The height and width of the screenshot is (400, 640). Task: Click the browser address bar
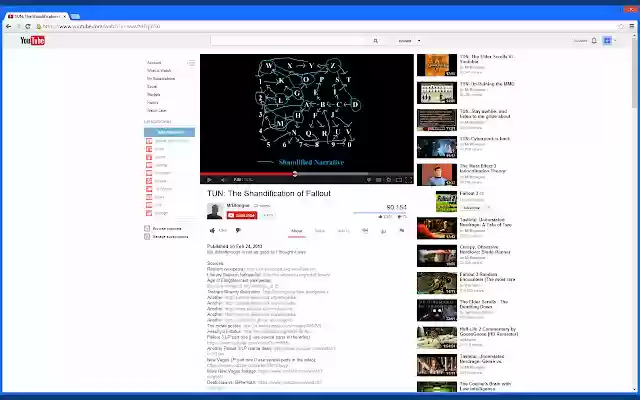pyautogui.click(x=327, y=26)
